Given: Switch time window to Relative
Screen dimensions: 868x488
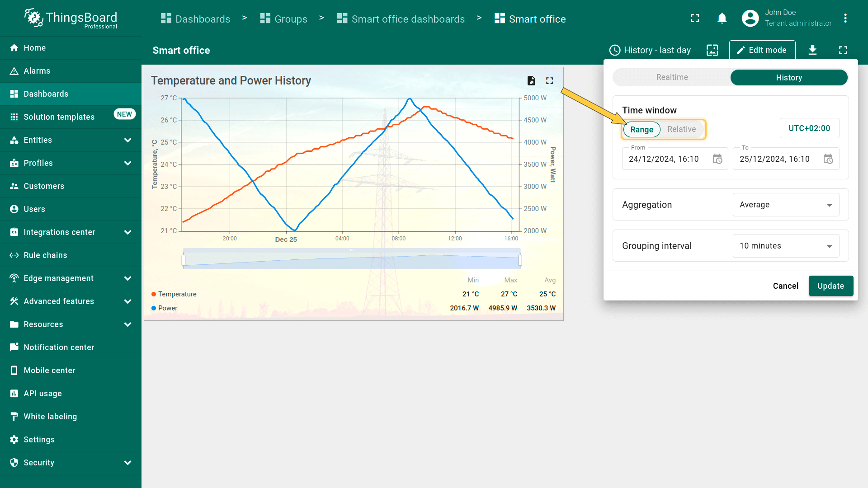Looking at the screenshot, I should [681, 129].
